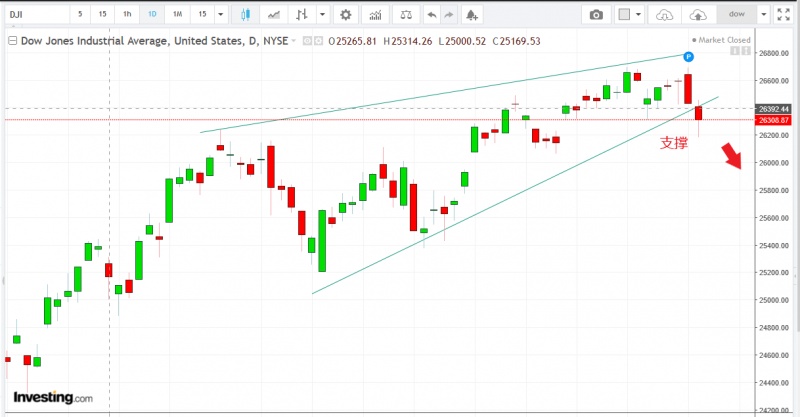Take a chart snapshot with camera
Viewport: 800px width, 417px height.
(596, 15)
